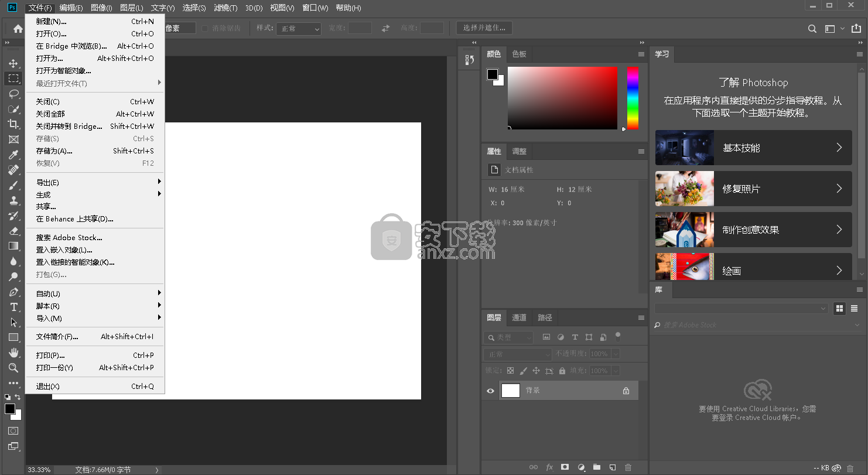Select the Rectangle shape tool
This screenshot has width=868, height=475.
(13, 337)
